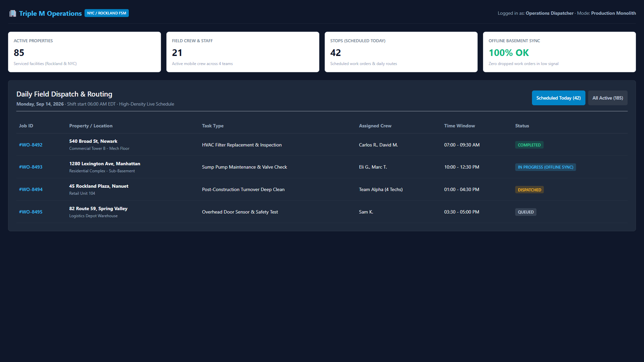Click the DISPATCHED status badge
644x362 pixels.
[x=529, y=190]
